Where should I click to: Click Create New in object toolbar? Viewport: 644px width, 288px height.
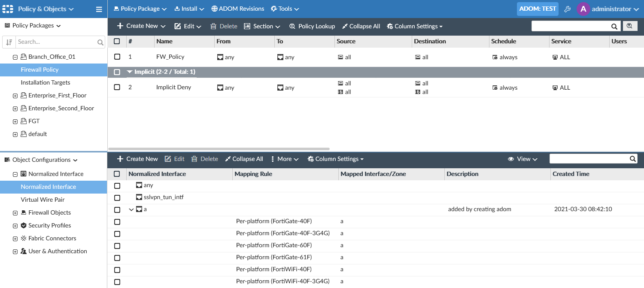coord(137,159)
